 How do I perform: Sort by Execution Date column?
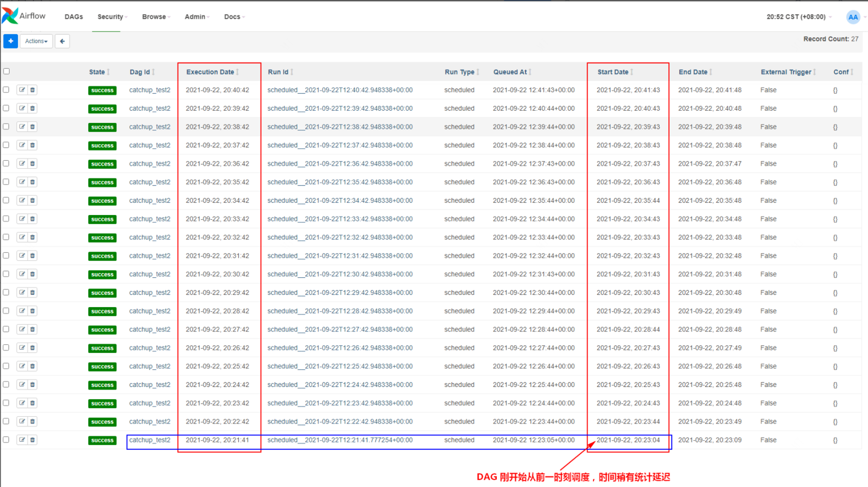pos(212,72)
